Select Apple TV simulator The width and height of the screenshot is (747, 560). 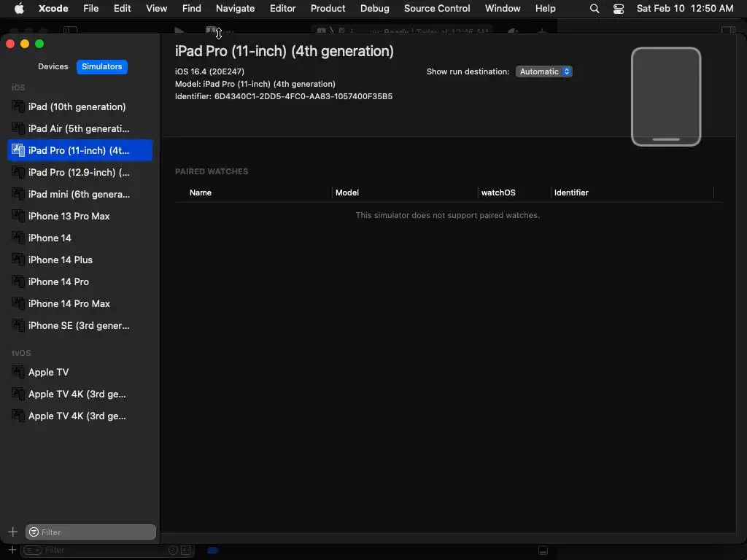point(80,372)
